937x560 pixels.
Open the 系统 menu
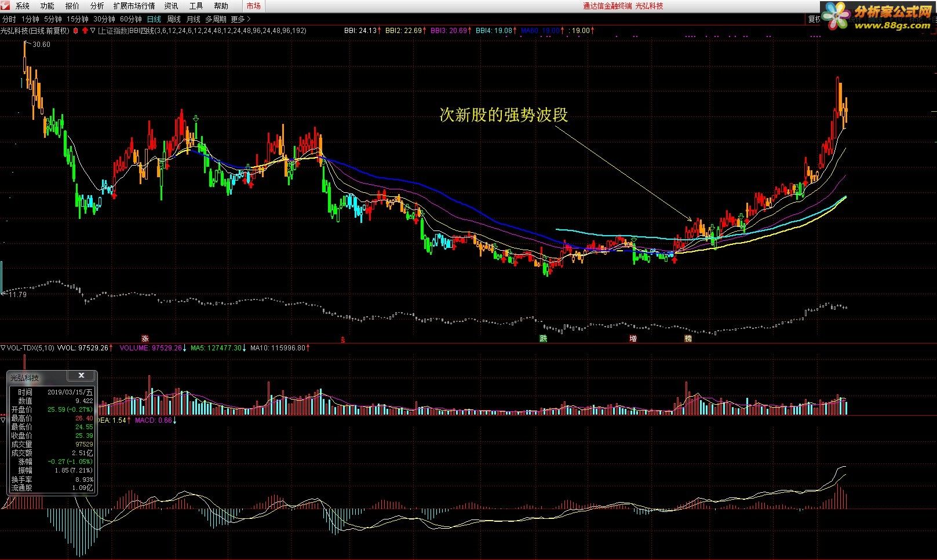(x=23, y=6)
